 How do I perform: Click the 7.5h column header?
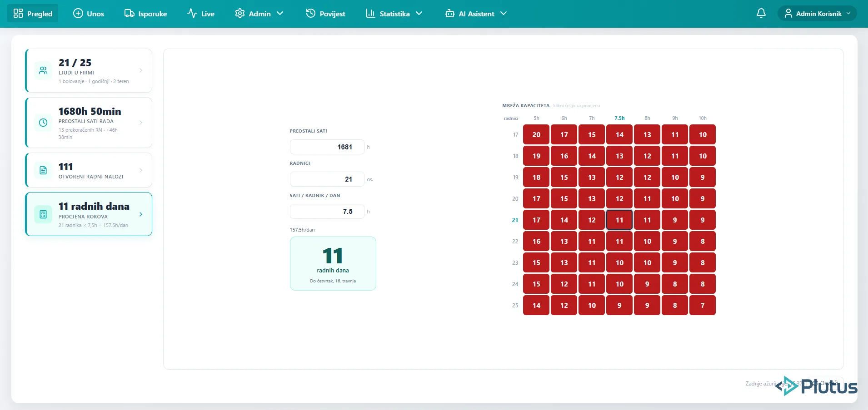point(619,118)
